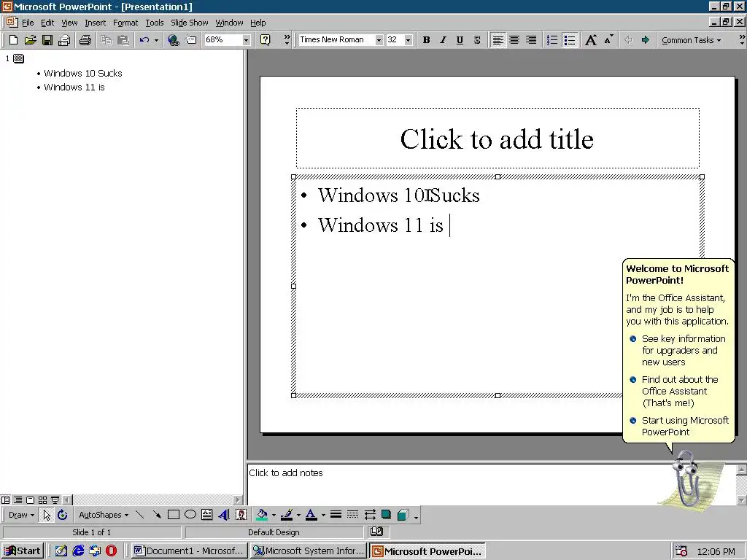Open the Tools menu
This screenshot has height=560, width=747.
(155, 23)
